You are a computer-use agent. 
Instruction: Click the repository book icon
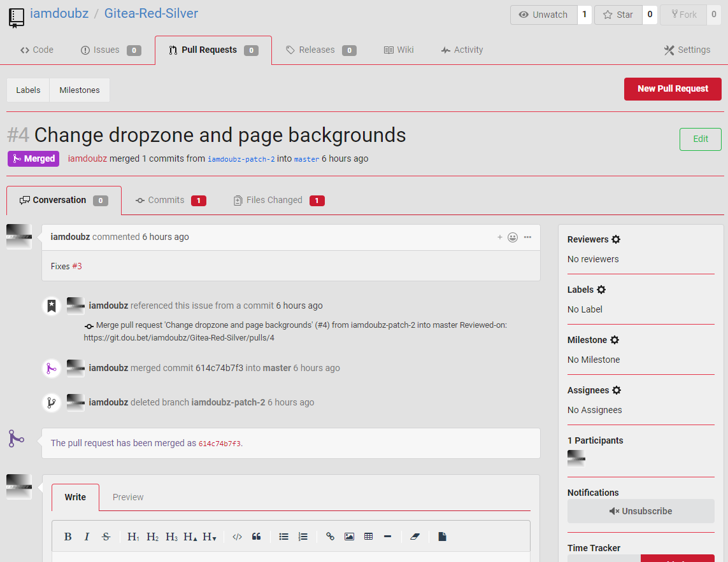pos(17,18)
